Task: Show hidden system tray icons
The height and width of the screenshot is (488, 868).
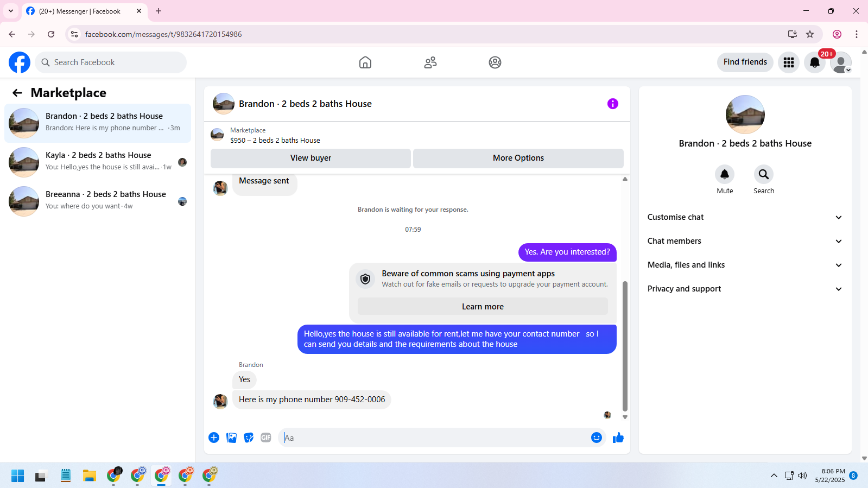Action: [774, 476]
